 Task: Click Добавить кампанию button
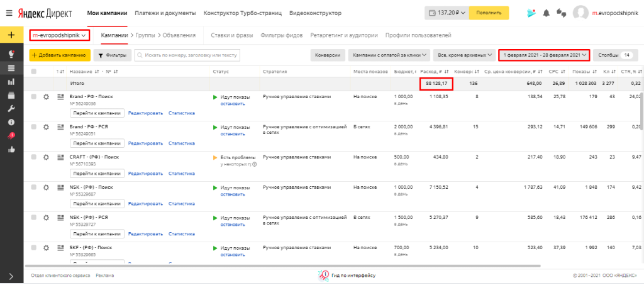[x=60, y=55]
